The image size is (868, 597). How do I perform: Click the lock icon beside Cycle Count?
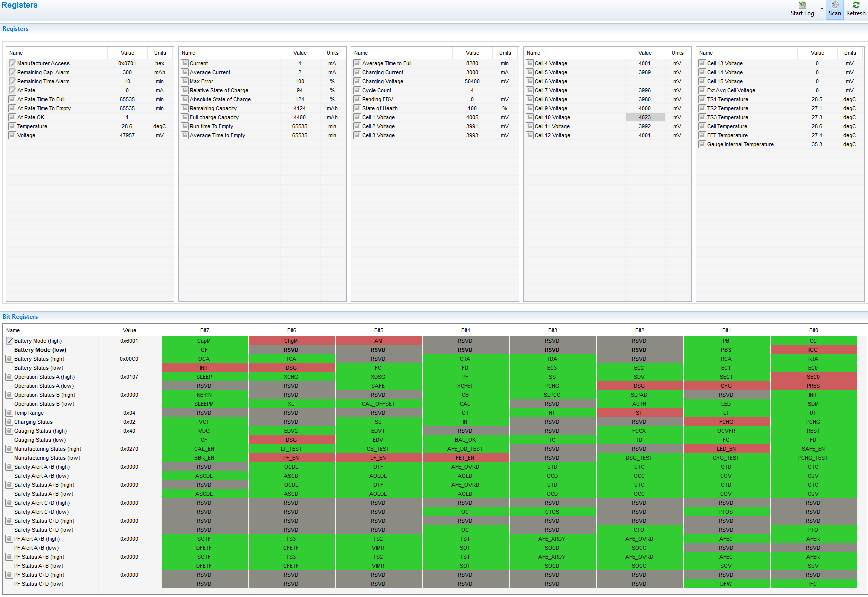click(x=357, y=90)
